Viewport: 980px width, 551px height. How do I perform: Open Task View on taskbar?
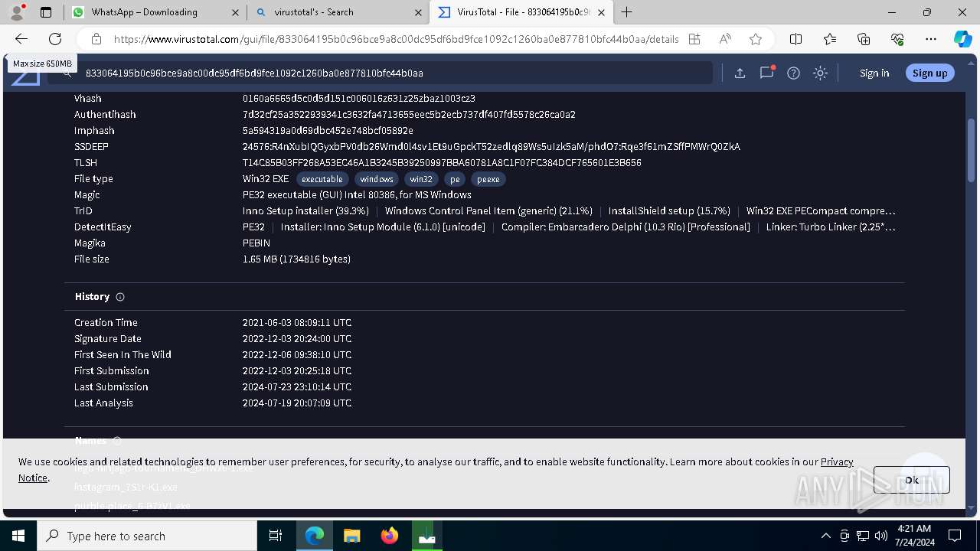pos(276,536)
